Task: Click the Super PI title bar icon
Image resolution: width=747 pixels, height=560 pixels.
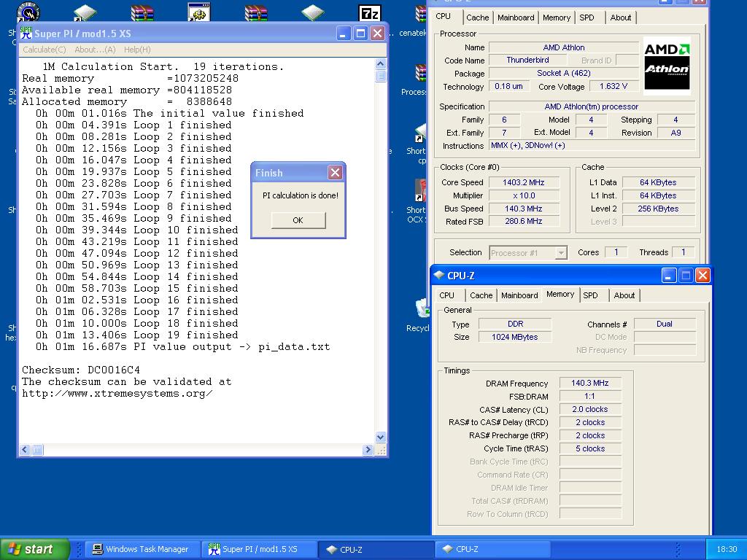Action: (x=26, y=33)
